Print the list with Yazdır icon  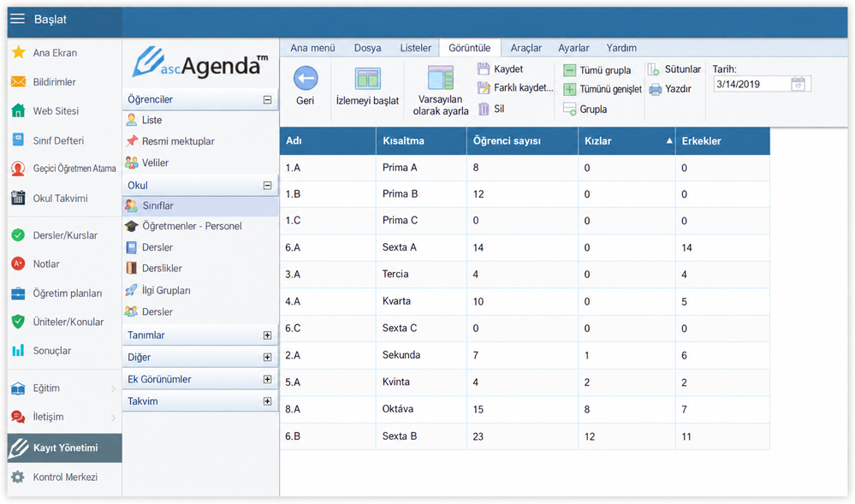pyautogui.click(x=655, y=89)
